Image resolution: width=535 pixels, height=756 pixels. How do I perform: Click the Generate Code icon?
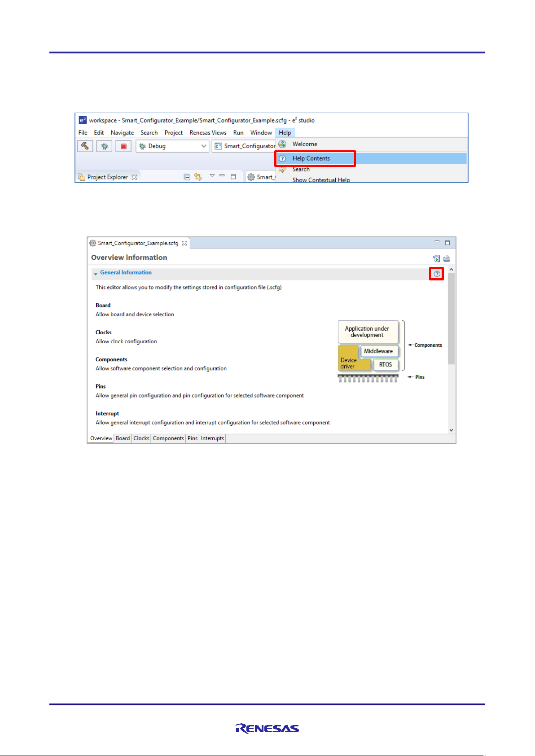tap(436, 258)
